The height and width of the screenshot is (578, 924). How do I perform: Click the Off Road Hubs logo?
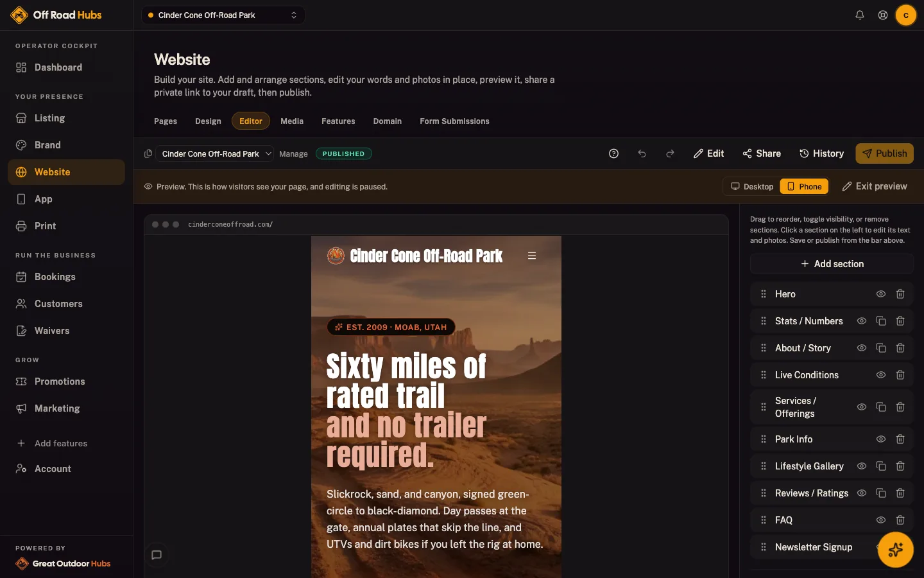(56, 15)
